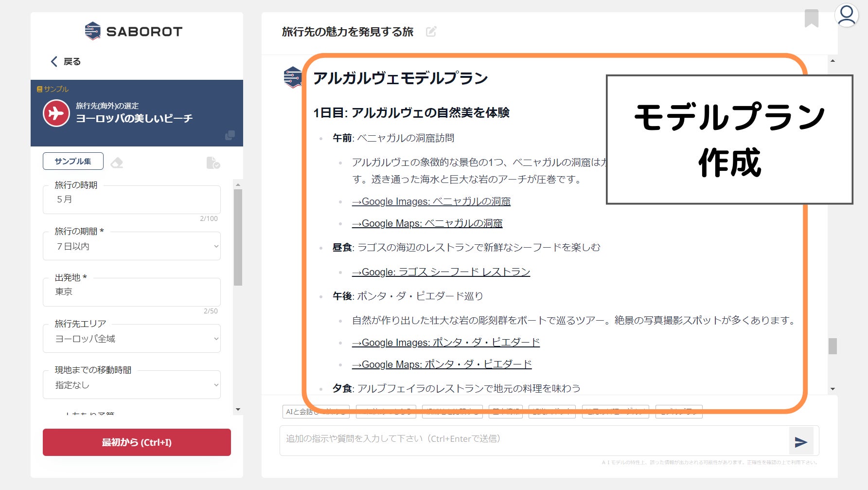
Task: Open the user account menu
Action: 847,15
